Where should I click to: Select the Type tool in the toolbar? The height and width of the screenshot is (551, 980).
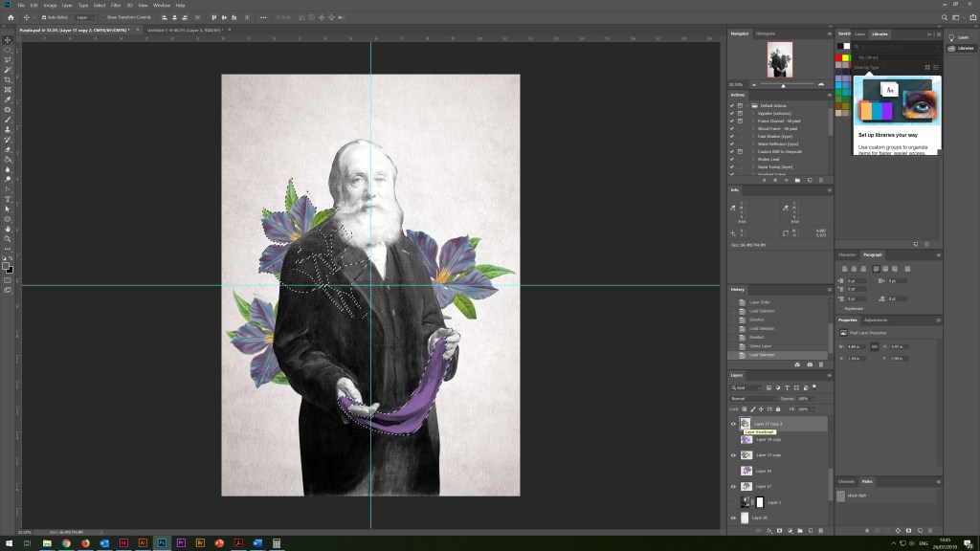[8, 199]
